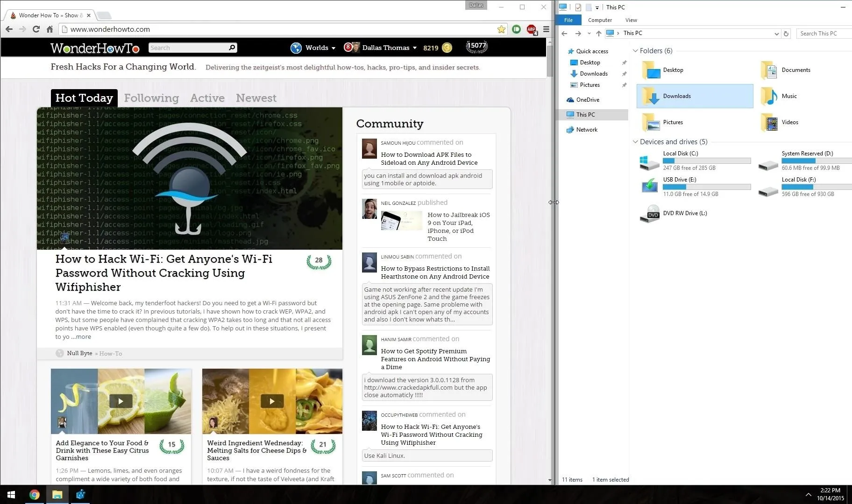Click the WonderHowTo search magnifier icon
The width and height of the screenshot is (852, 504).
point(232,48)
